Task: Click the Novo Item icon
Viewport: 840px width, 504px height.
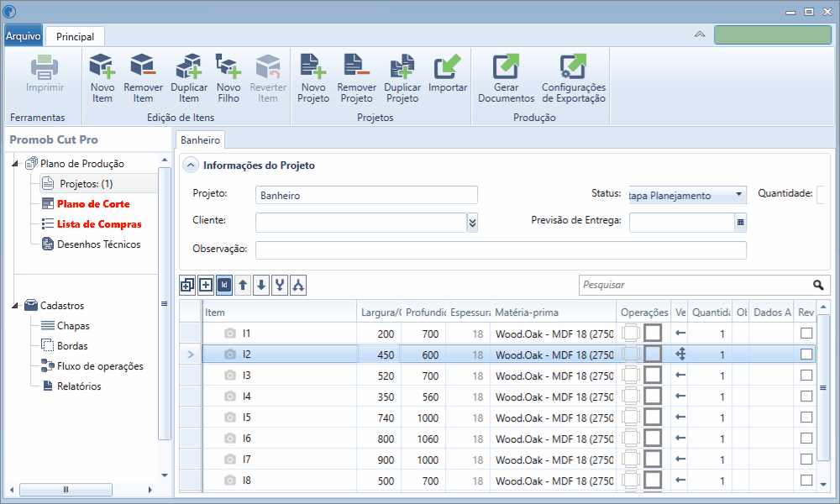Action: click(102, 66)
